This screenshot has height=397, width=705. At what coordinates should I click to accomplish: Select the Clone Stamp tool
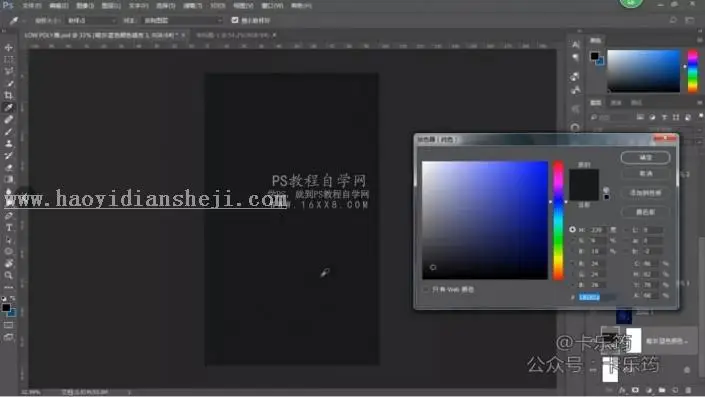(x=9, y=144)
